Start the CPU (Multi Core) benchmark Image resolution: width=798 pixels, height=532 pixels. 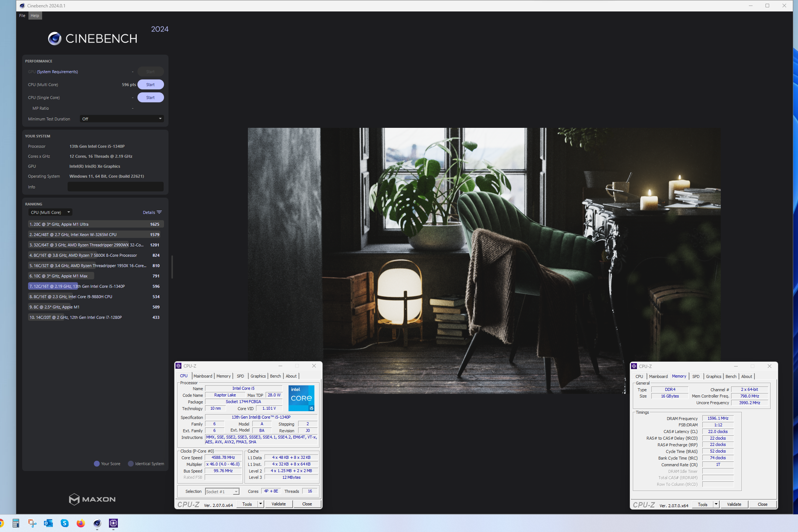[x=150, y=85]
